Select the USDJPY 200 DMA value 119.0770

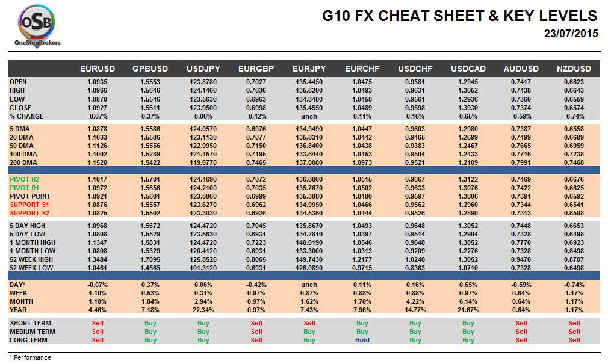(203, 162)
